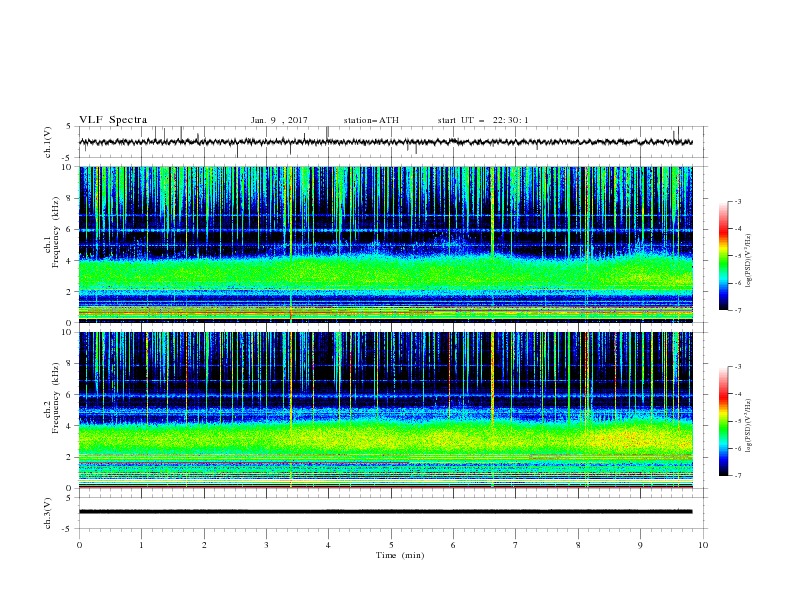
Task: Select the "start UT = 22:30: 1" text
Action: [483, 120]
